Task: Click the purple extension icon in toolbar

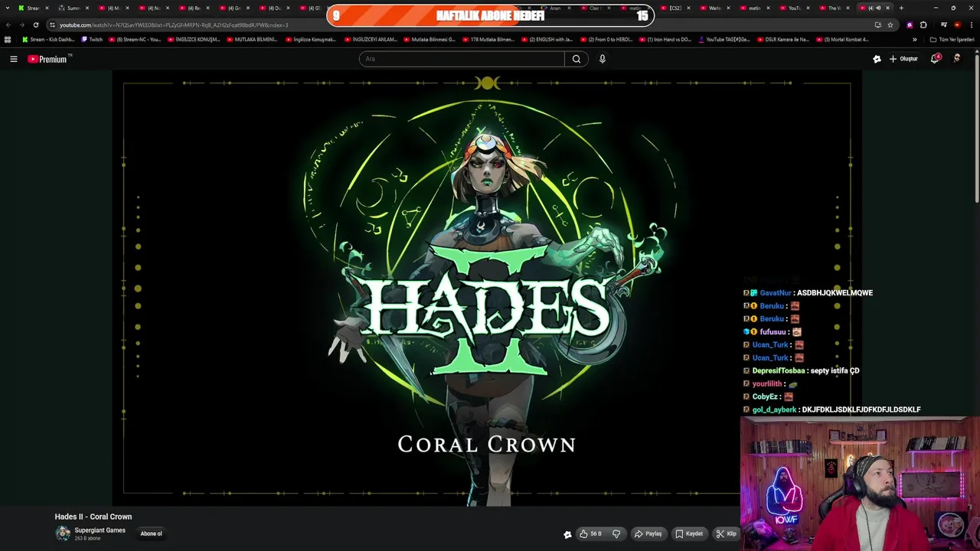Action: point(910,24)
